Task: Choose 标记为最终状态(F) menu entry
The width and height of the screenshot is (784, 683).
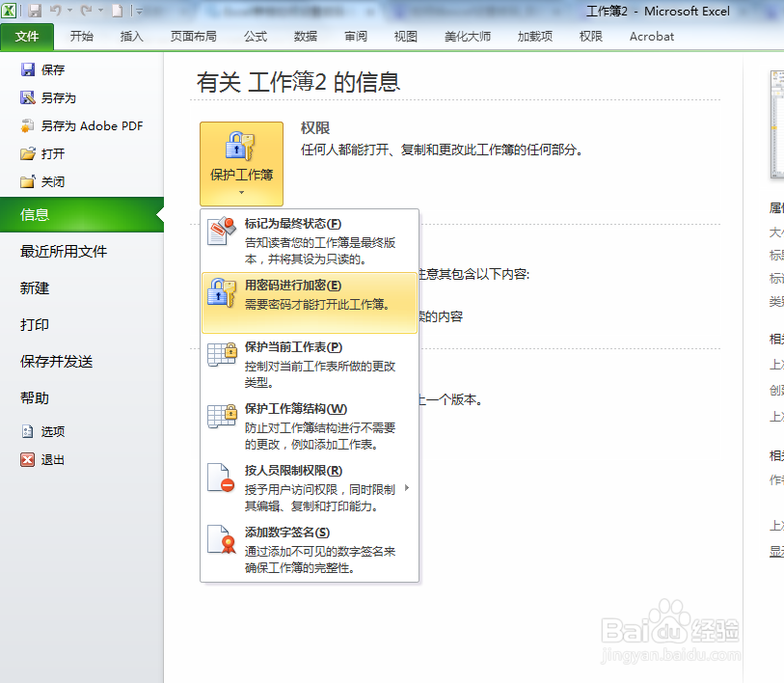Action: pos(309,242)
